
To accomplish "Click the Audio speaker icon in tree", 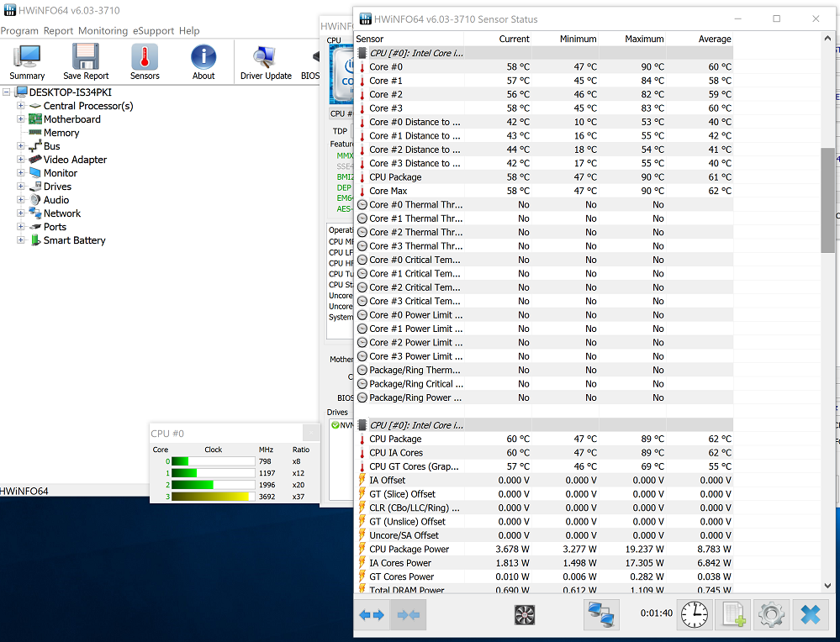I will (x=35, y=200).
